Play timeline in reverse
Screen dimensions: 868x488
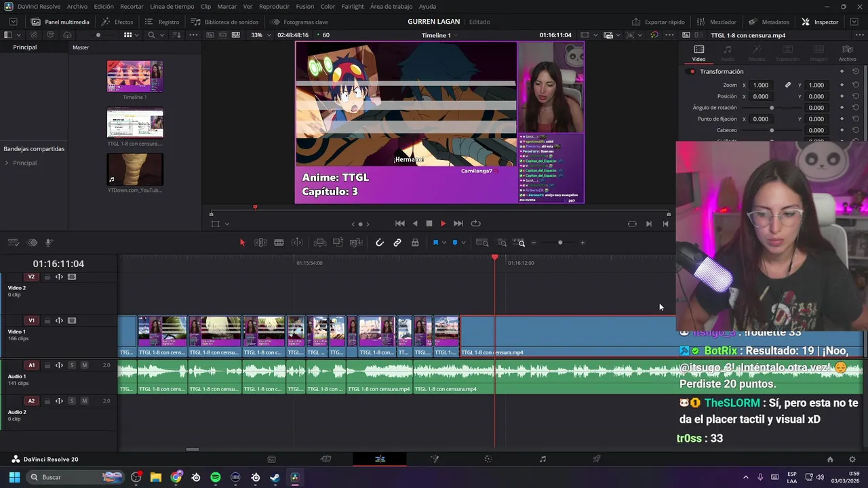pos(414,224)
